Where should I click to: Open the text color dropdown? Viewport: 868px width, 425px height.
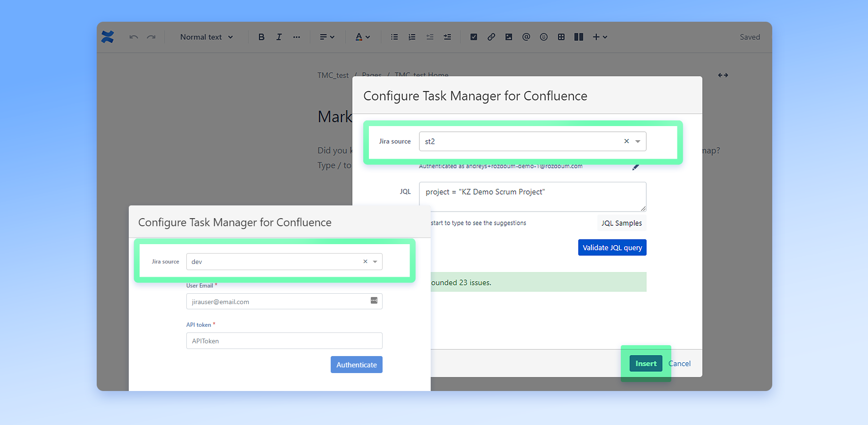(x=362, y=37)
